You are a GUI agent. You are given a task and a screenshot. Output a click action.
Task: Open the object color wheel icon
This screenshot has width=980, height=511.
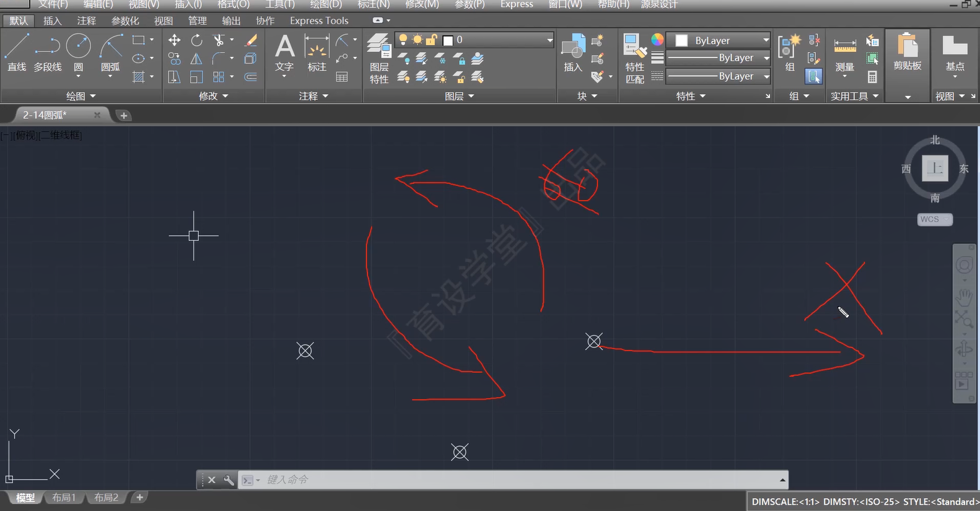[657, 40]
